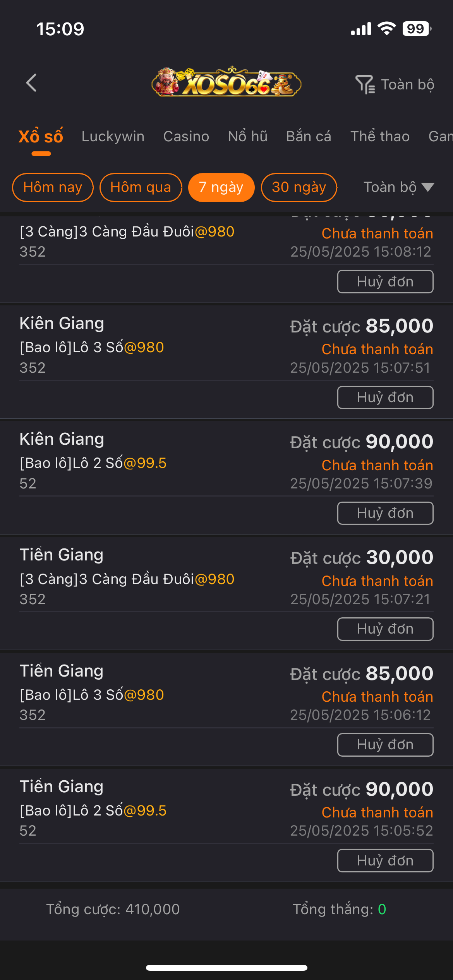Tap the home indicator bar at bottom
Screen dimensions: 453x980
coord(226,968)
